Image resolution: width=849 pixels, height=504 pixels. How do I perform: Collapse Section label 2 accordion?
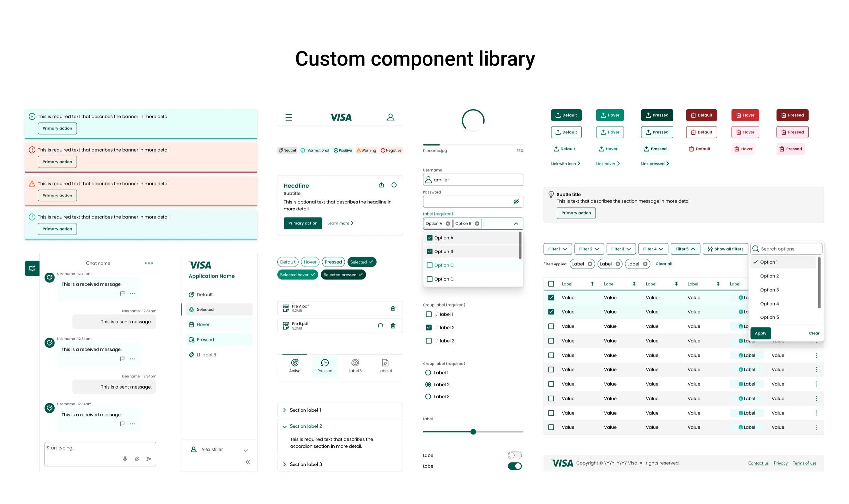point(340,426)
